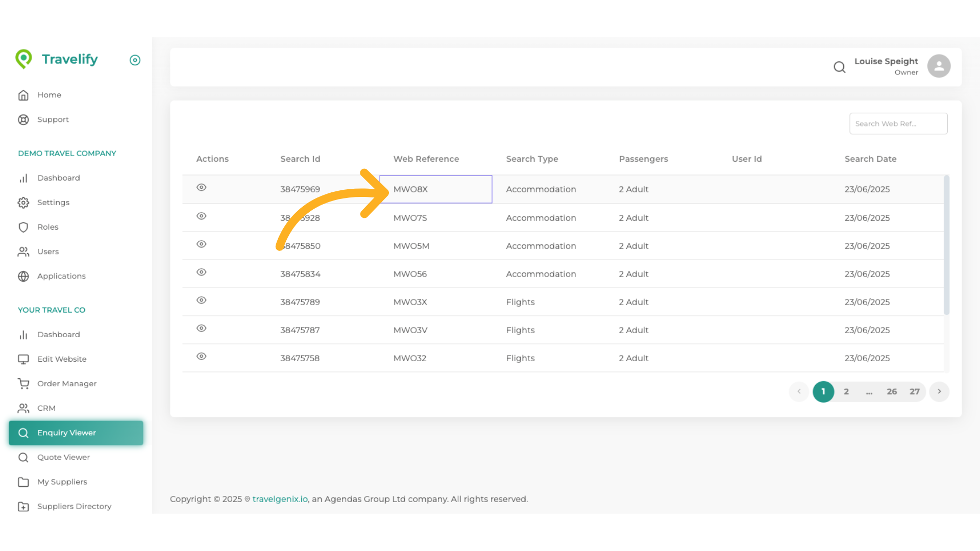Viewport: 980px width, 551px height.
Task: Open the CRM section
Action: 46,408
